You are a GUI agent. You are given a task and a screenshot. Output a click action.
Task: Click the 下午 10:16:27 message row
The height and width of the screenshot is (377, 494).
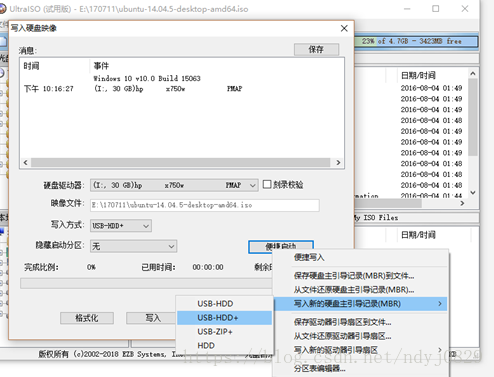[182, 89]
